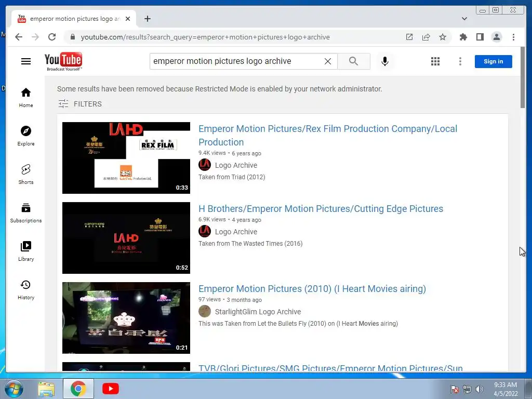
Task: Reload the page
Action: pos(52,37)
